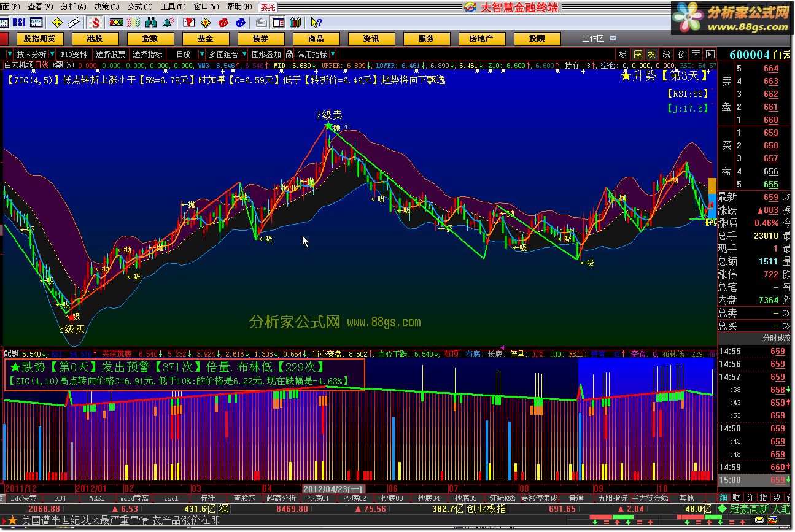Switch to the 势 trend tab
Viewport: 795px width, 532px height.
coord(777,498)
